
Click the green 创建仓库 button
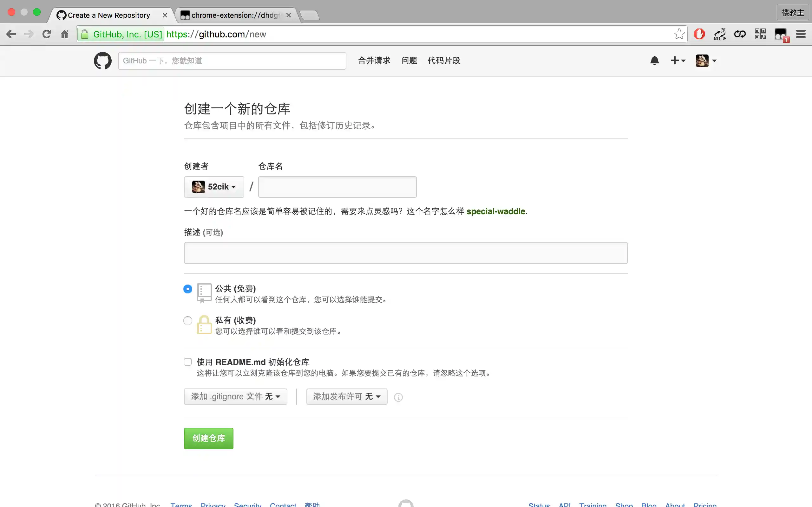point(208,438)
